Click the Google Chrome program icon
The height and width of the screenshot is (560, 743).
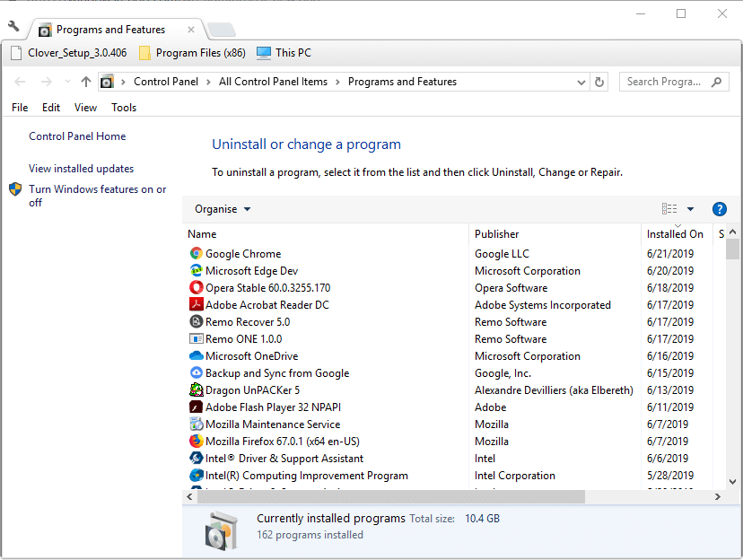(197, 254)
